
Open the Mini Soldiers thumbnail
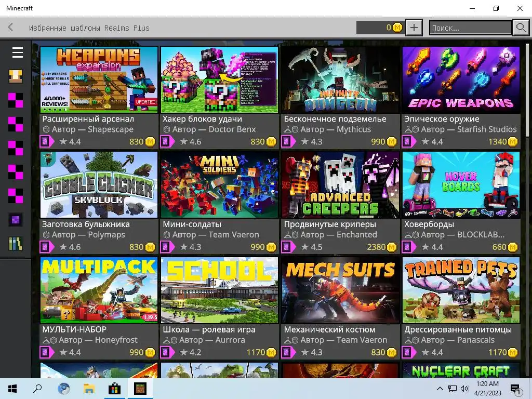220,184
